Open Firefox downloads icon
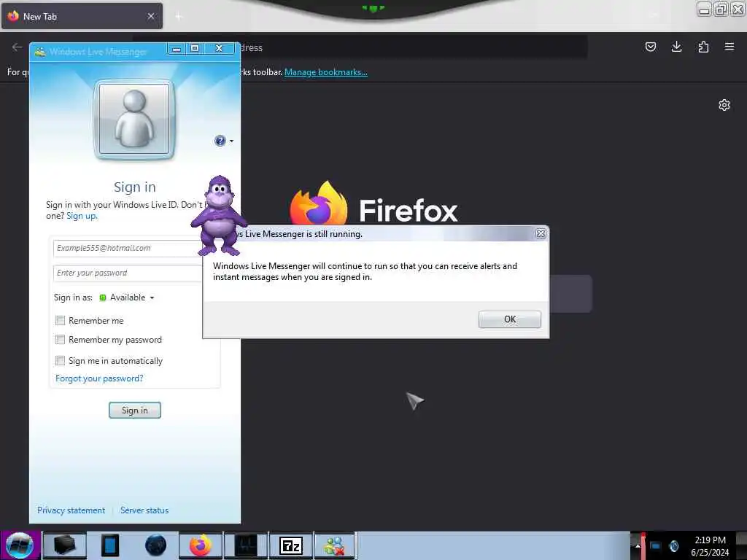747x560 pixels. pos(676,47)
